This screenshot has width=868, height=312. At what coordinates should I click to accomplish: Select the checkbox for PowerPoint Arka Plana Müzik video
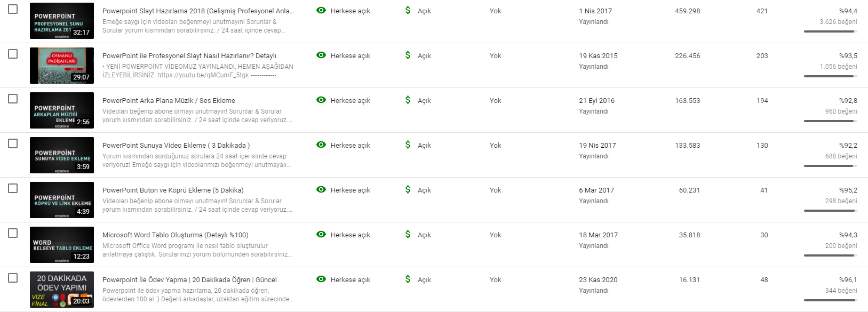point(13,99)
